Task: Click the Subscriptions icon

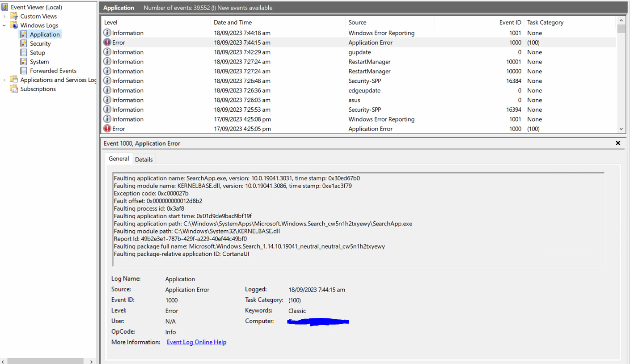Action: point(13,89)
